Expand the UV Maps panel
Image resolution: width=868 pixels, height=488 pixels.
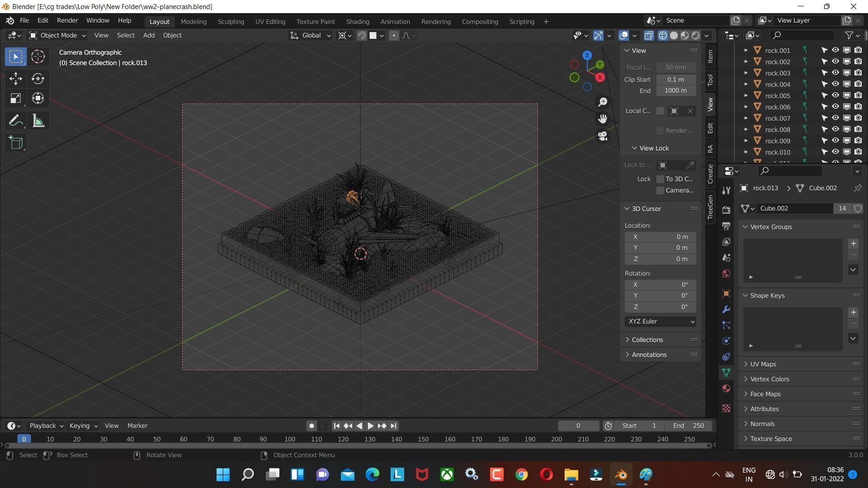763,364
